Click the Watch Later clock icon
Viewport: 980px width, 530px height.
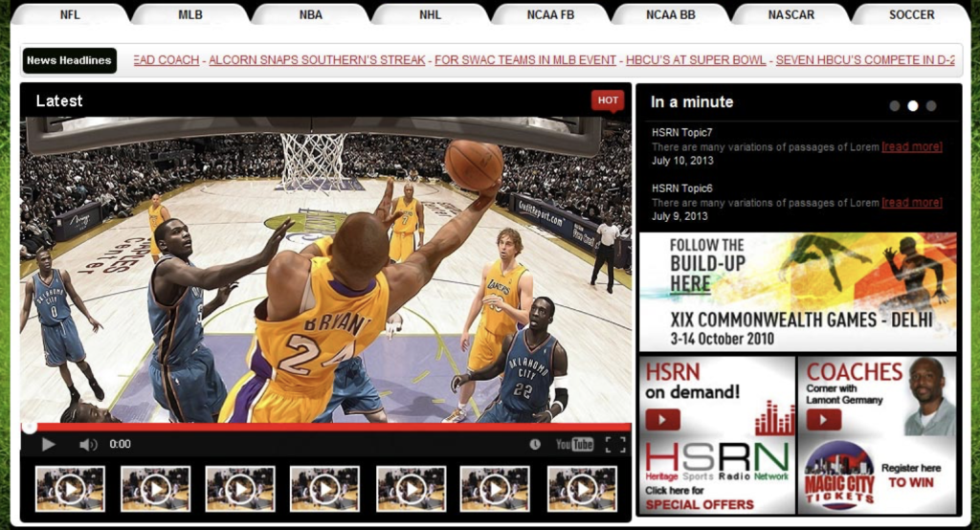[535, 444]
